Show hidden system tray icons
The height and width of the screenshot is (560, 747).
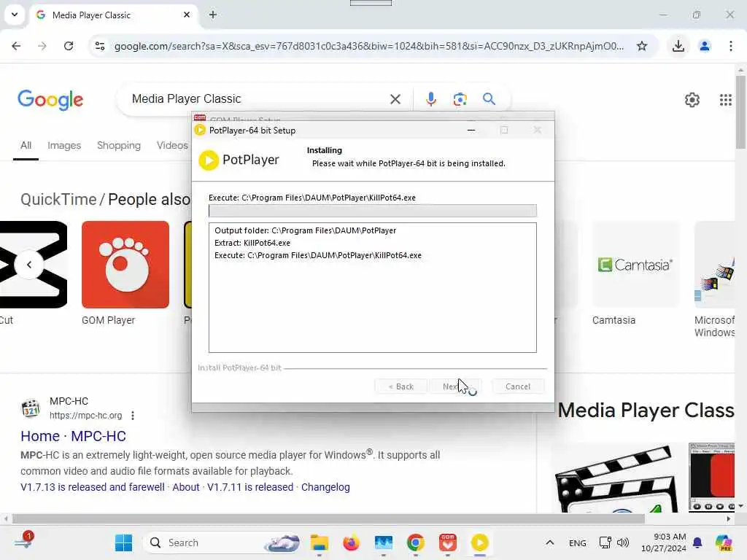[x=549, y=542]
